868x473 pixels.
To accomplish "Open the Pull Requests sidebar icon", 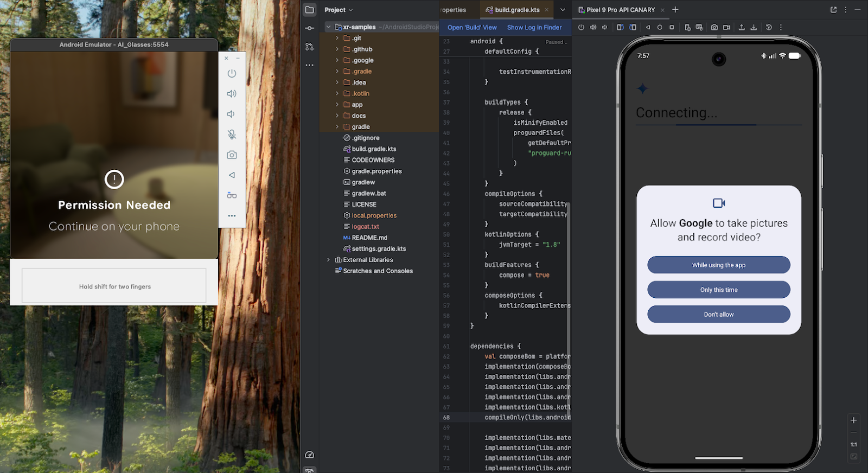I will [310, 47].
